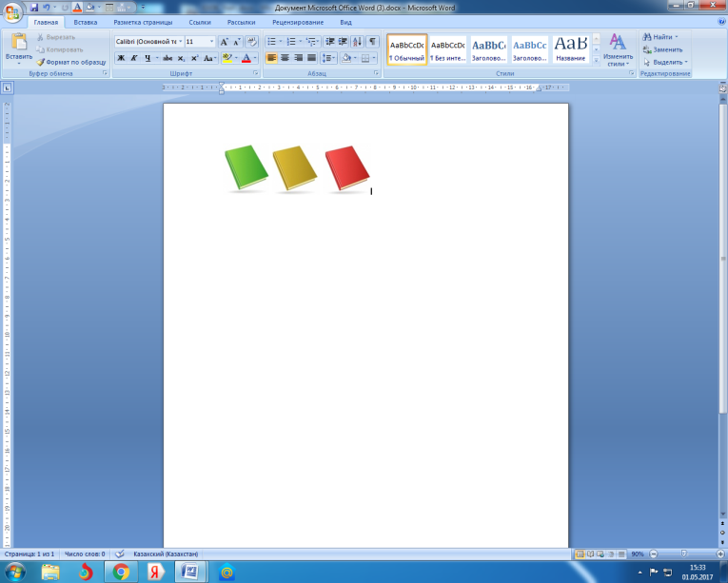Toggle italic (К) formatting

pos(134,58)
